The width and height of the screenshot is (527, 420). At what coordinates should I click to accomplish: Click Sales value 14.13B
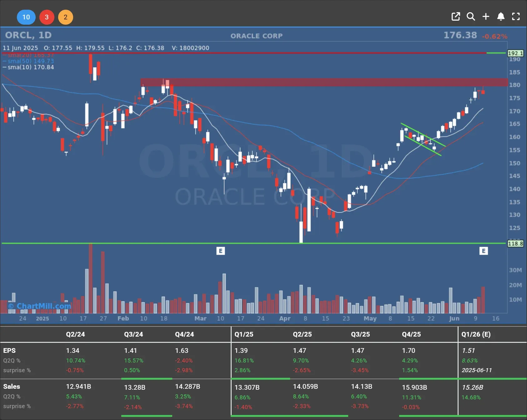coord(362,387)
